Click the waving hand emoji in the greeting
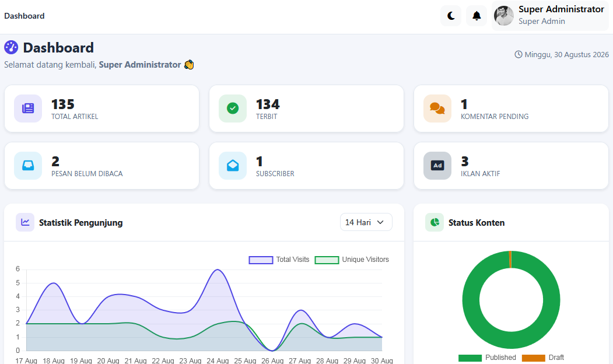The image size is (613, 364). coord(189,65)
